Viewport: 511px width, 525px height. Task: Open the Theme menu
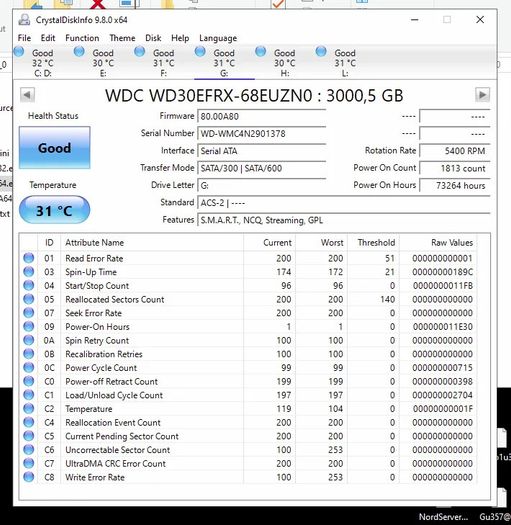[x=122, y=38]
